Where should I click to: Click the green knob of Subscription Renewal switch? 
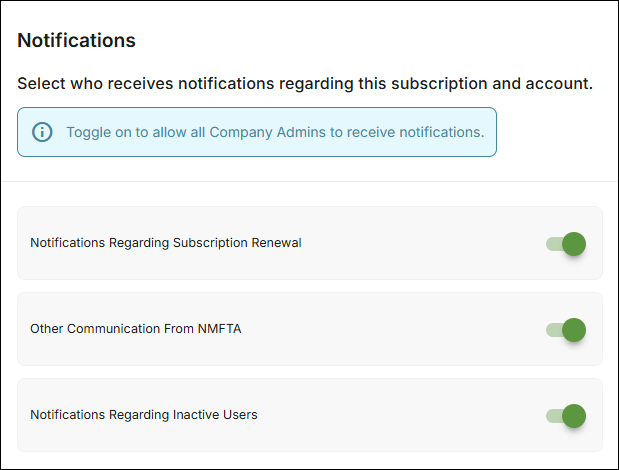574,244
